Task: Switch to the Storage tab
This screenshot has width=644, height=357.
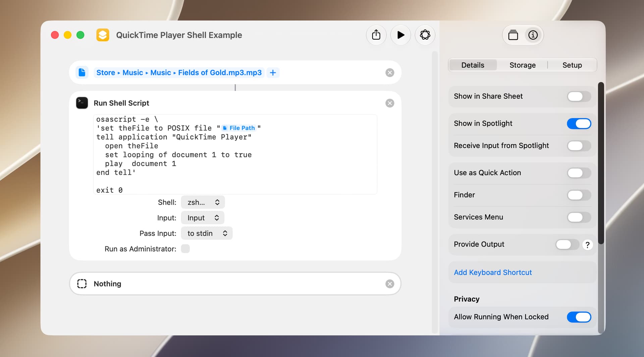Action: (522, 65)
